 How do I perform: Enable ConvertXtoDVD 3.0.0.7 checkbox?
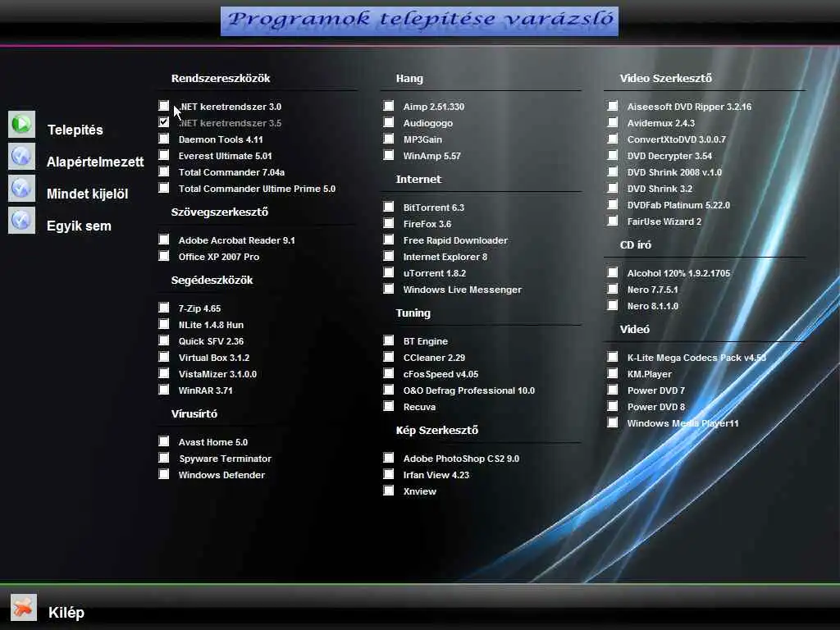click(x=613, y=139)
